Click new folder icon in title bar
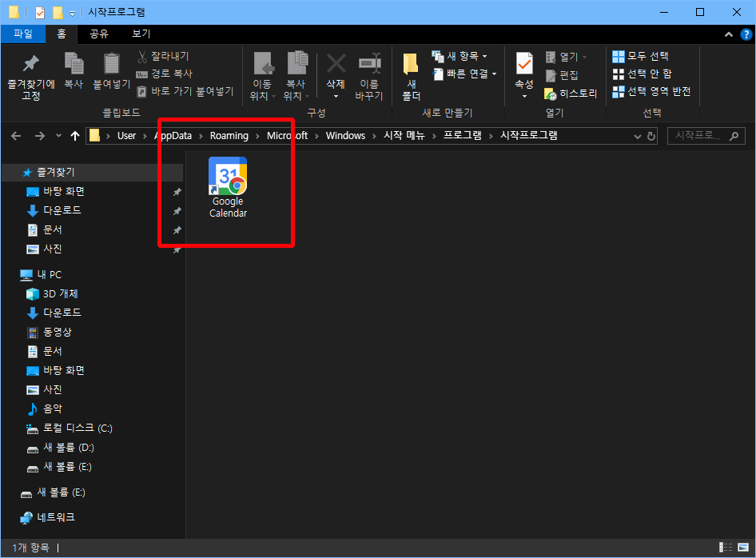Viewport: 756px width, 558px height. pyautogui.click(x=58, y=13)
